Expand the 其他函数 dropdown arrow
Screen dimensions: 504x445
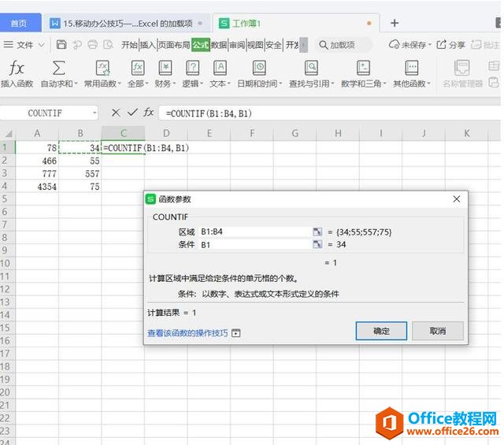(x=428, y=83)
